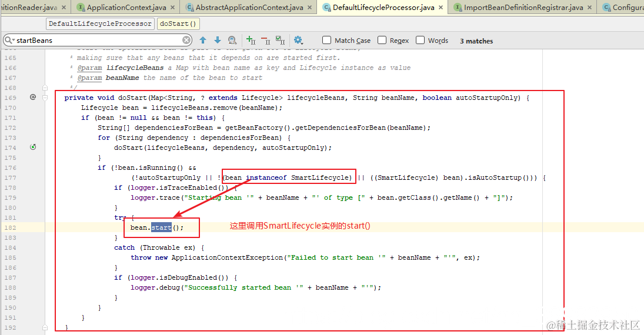The image size is (644, 335).
Task: Switch to AbstractApplicationContext.java tab
Action: pyautogui.click(x=249, y=8)
